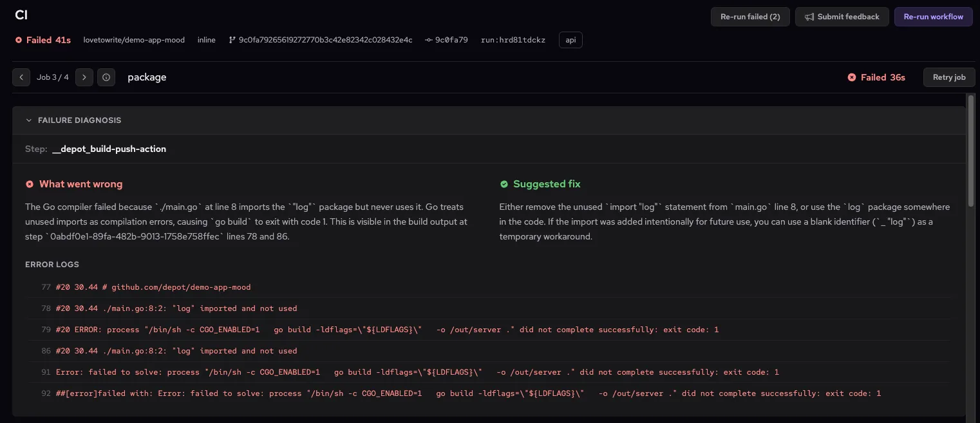
Task: Click the error icon beside What went wrong
Action: (30, 184)
